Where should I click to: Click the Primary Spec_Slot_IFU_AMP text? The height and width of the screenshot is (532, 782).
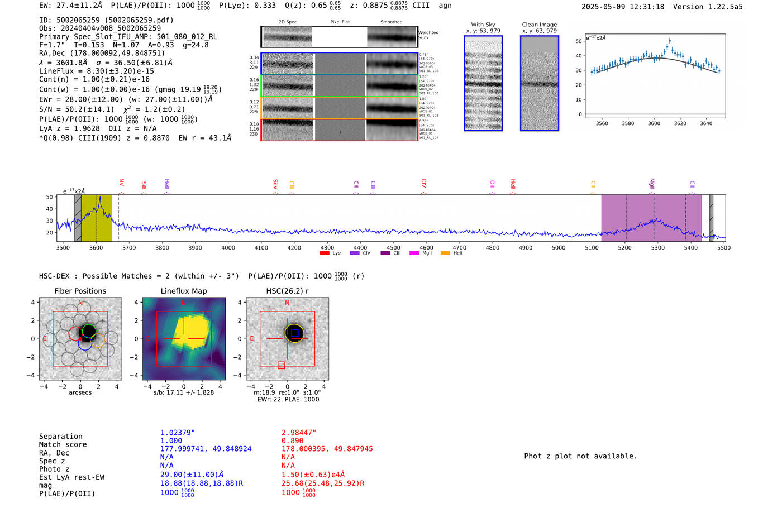click(x=128, y=36)
